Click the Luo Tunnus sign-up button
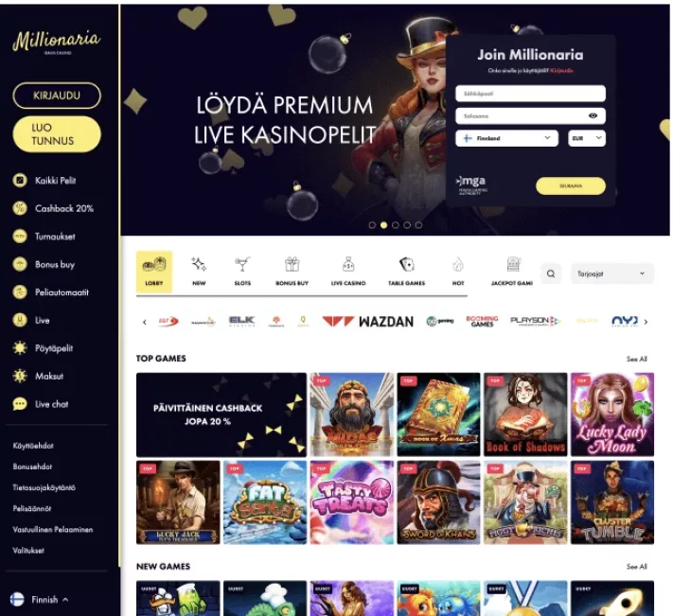The width and height of the screenshot is (673, 616). [57, 134]
